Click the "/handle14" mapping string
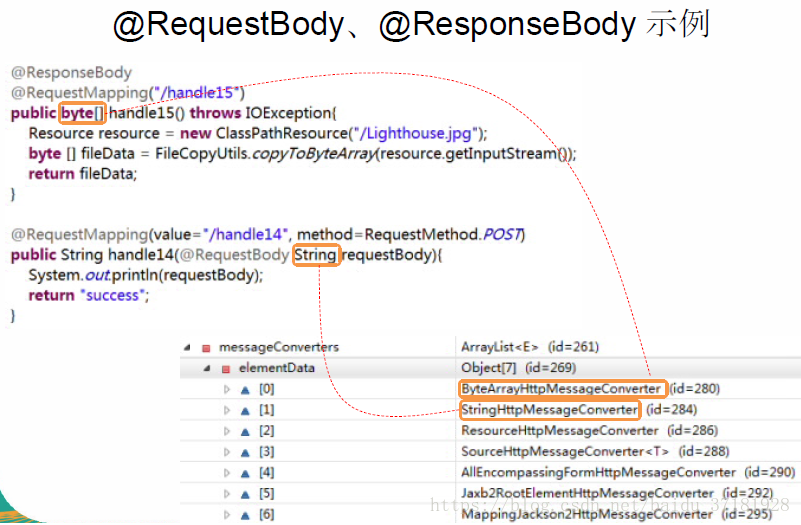This screenshot has height=525, width=801. coord(246,234)
